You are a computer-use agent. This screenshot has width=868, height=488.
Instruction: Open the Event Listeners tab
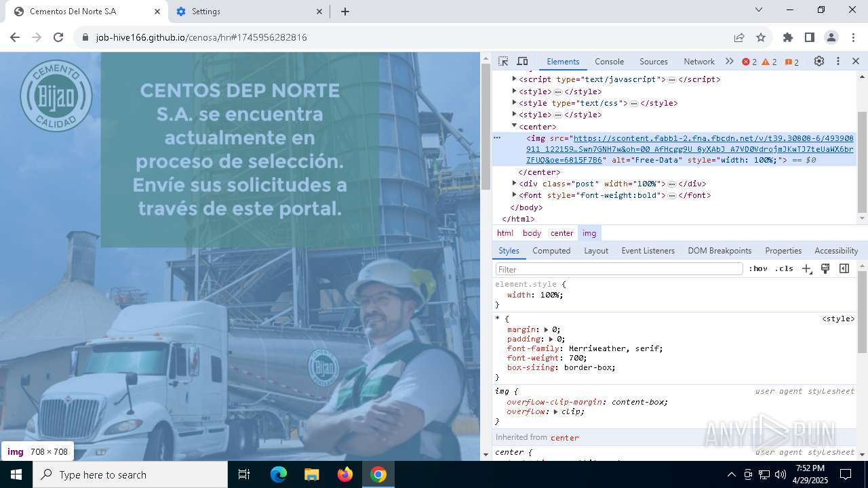[x=648, y=251]
